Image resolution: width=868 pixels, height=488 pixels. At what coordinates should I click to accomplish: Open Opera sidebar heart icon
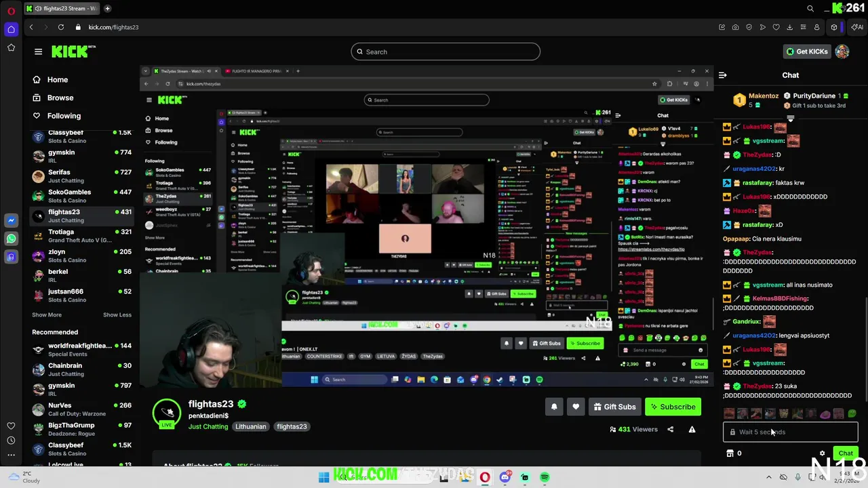coord(11,426)
